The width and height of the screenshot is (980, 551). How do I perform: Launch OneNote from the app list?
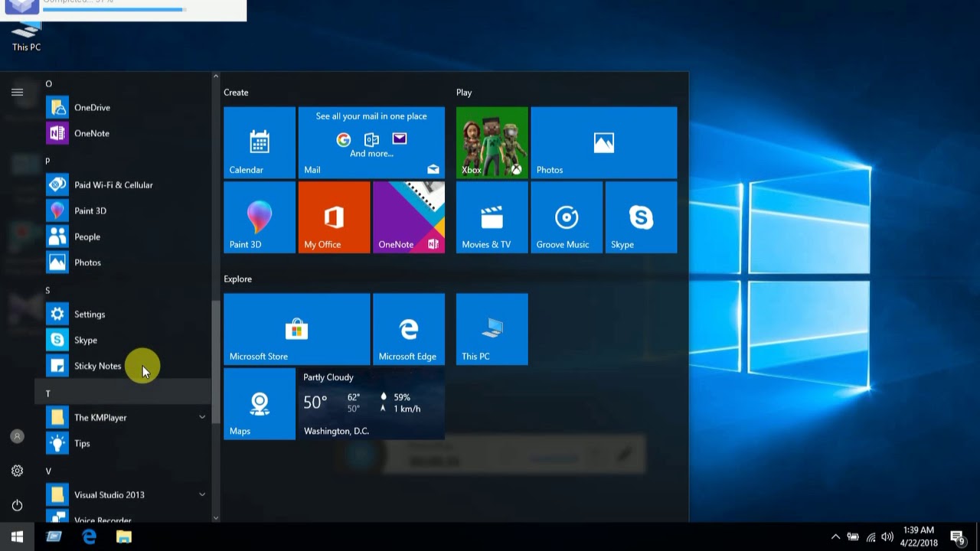click(x=122, y=133)
